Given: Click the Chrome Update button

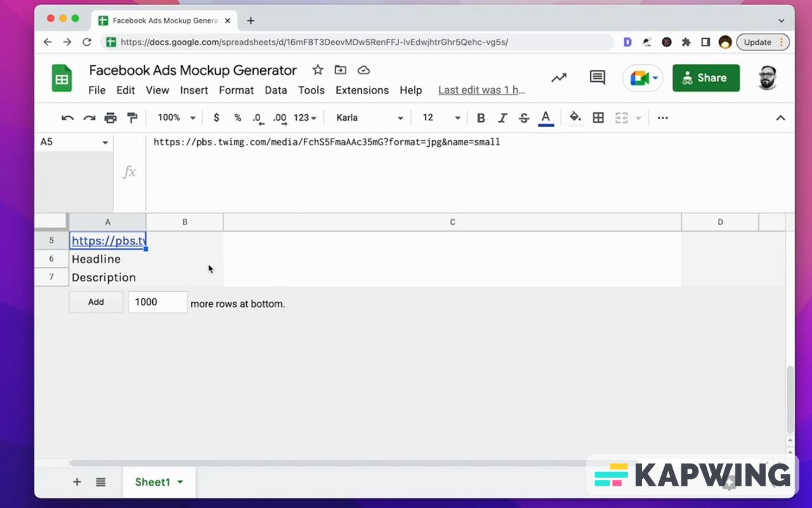Looking at the screenshot, I should [x=763, y=43].
